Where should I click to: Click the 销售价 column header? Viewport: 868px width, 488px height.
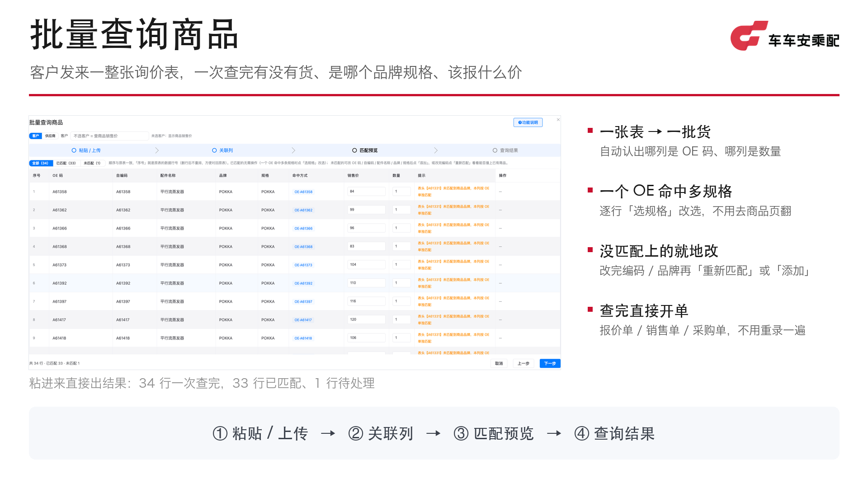(353, 176)
